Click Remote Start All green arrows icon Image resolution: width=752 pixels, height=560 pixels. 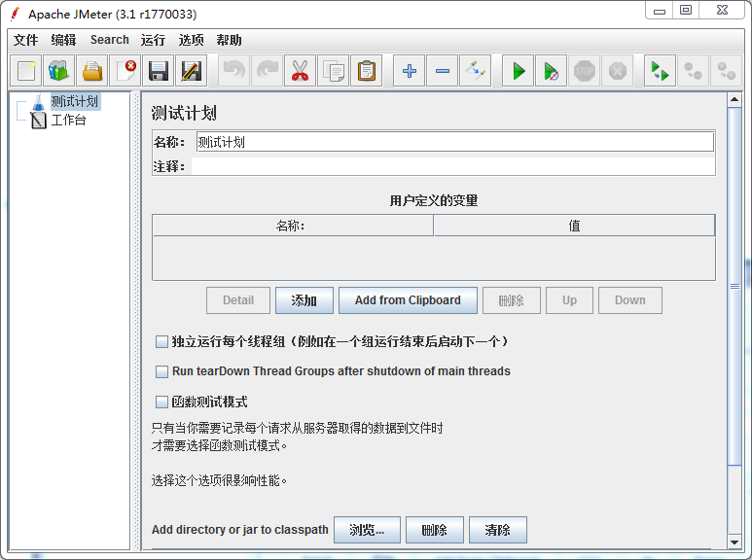(660, 71)
